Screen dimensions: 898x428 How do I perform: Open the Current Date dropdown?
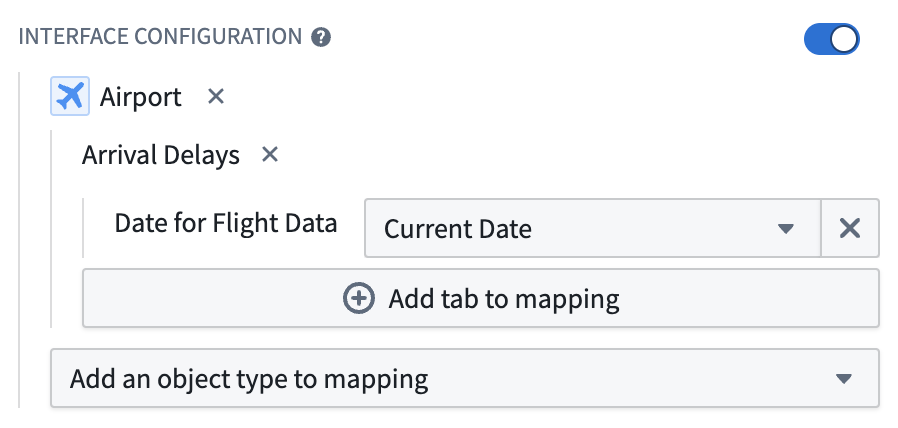pyautogui.click(x=593, y=229)
